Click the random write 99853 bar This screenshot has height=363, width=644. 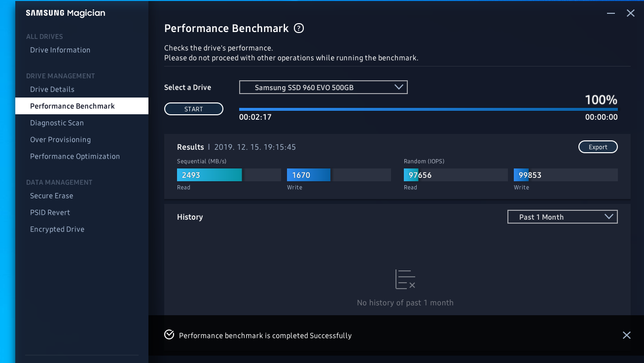point(566,175)
